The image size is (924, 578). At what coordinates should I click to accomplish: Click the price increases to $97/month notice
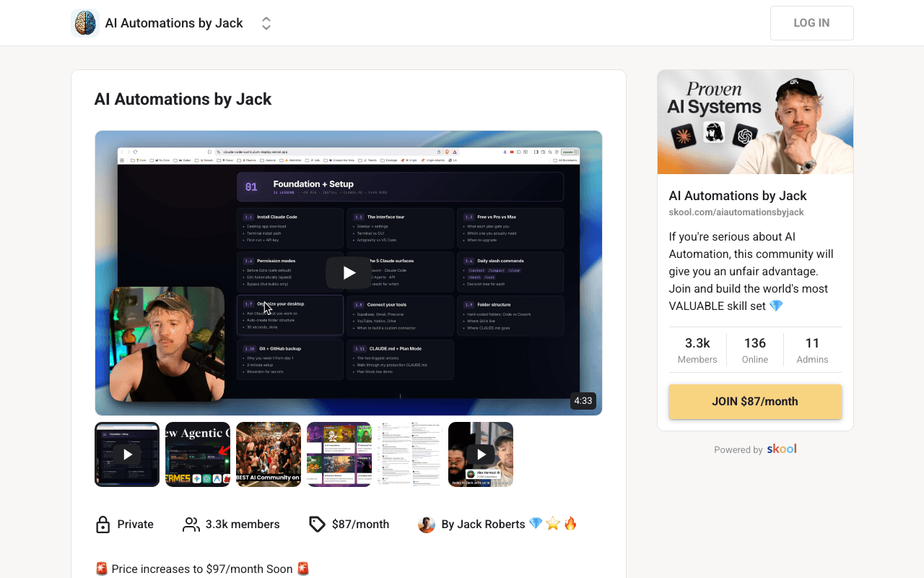coord(202,569)
